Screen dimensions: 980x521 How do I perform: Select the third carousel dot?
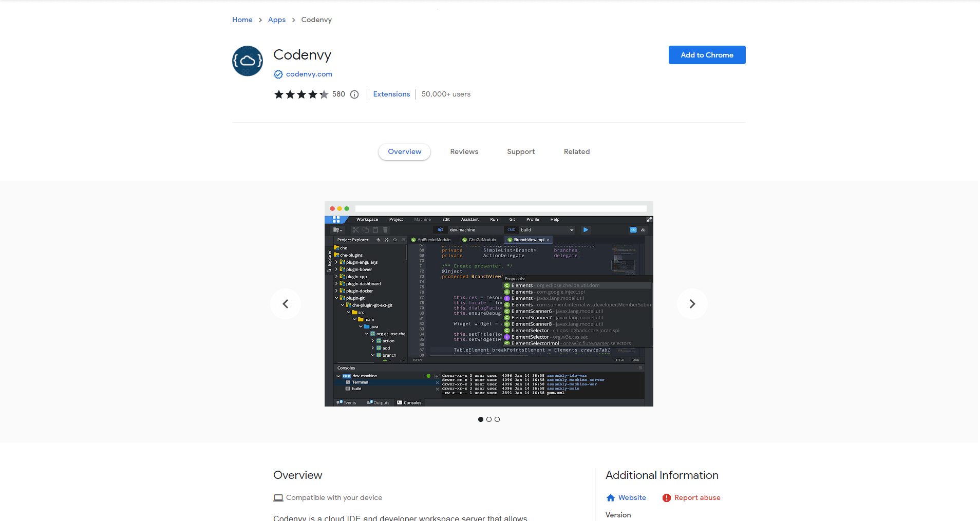pyautogui.click(x=497, y=419)
